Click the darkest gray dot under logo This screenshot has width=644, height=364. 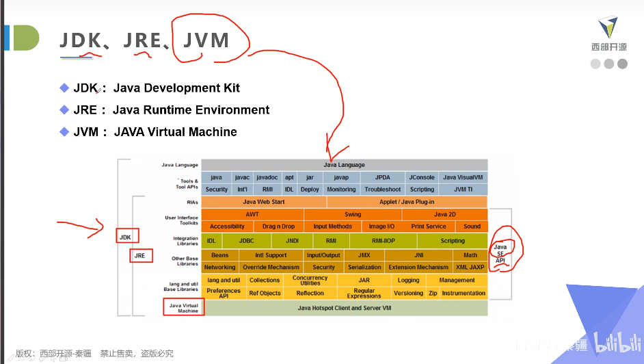pyautogui.click(x=622, y=64)
